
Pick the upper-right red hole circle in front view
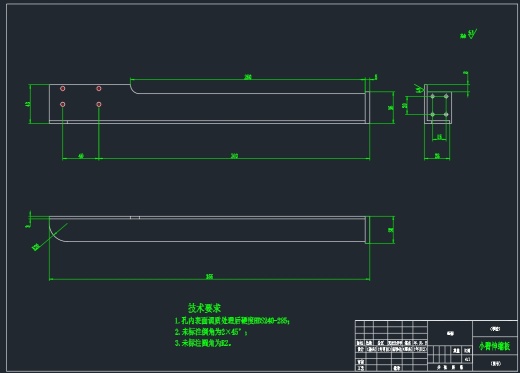click(x=99, y=88)
